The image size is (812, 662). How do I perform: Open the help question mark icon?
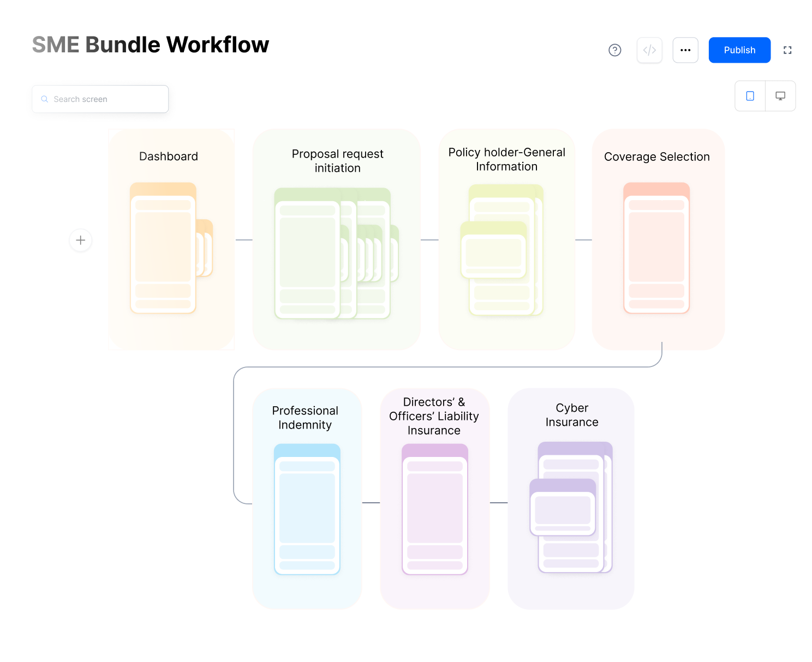tap(614, 50)
